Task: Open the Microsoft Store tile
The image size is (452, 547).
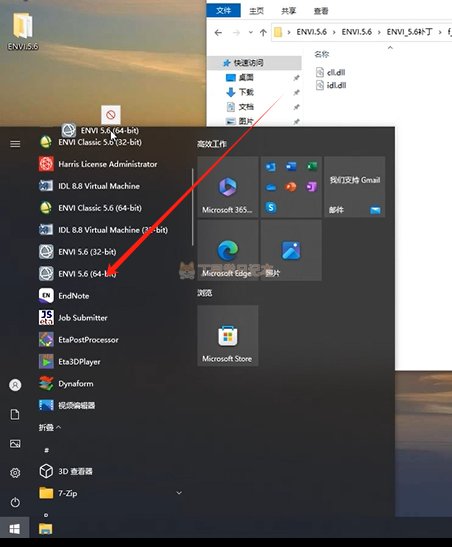Action: coord(228,336)
